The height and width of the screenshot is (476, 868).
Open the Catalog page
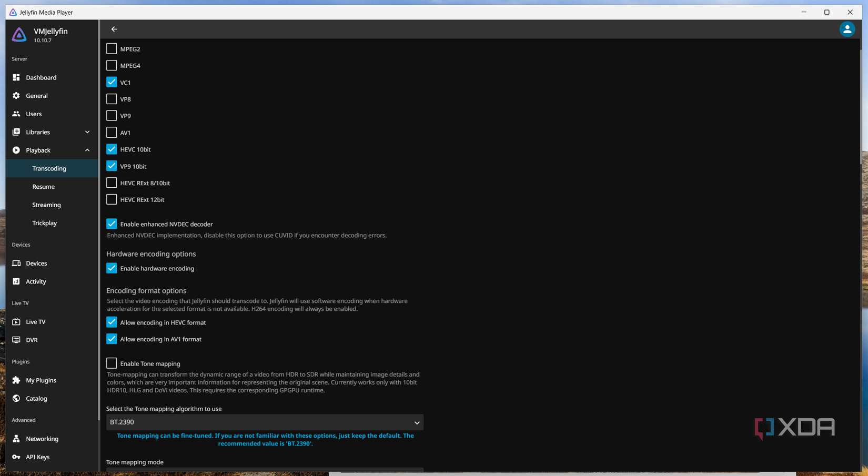[x=36, y=398]
